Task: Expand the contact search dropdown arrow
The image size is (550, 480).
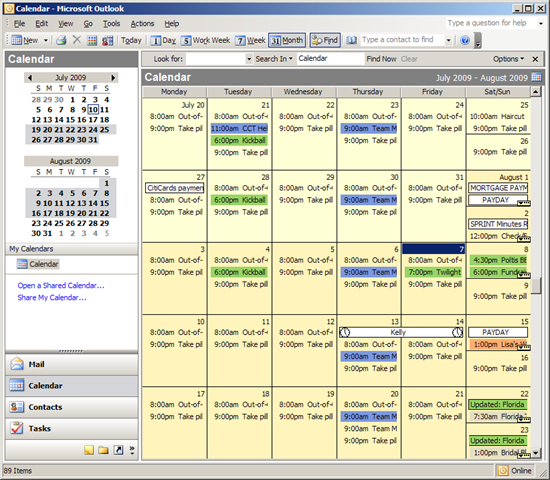Action: (448, 40)
